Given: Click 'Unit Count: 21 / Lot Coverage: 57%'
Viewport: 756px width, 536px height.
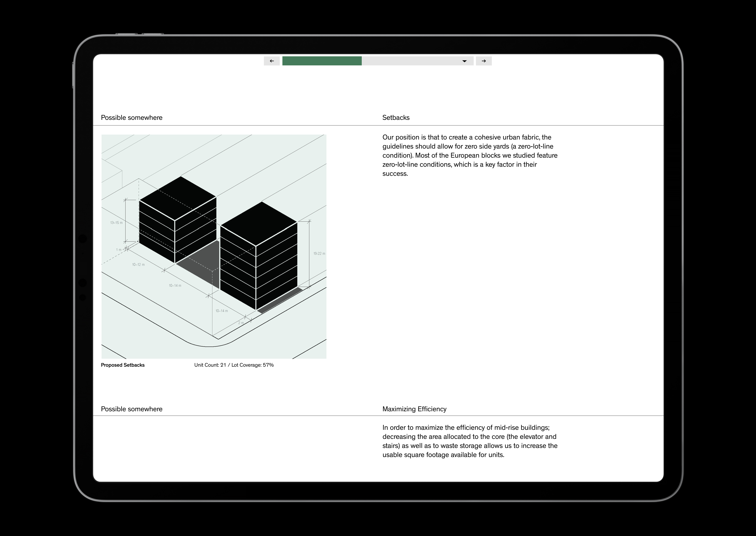Looking at the screenshot, I should (234, 365).
